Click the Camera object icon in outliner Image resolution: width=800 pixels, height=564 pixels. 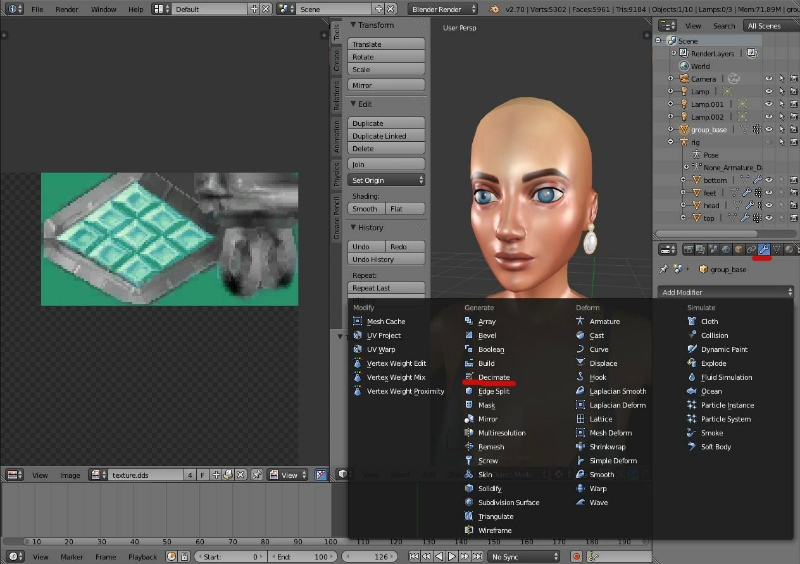pyautogui.click(x=683, y=78)
